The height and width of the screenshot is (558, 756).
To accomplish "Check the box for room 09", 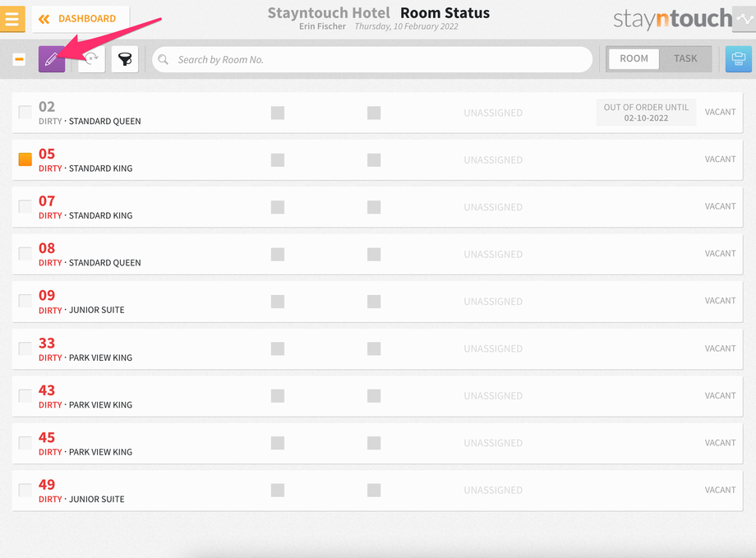I will click(x=25, y=301).
